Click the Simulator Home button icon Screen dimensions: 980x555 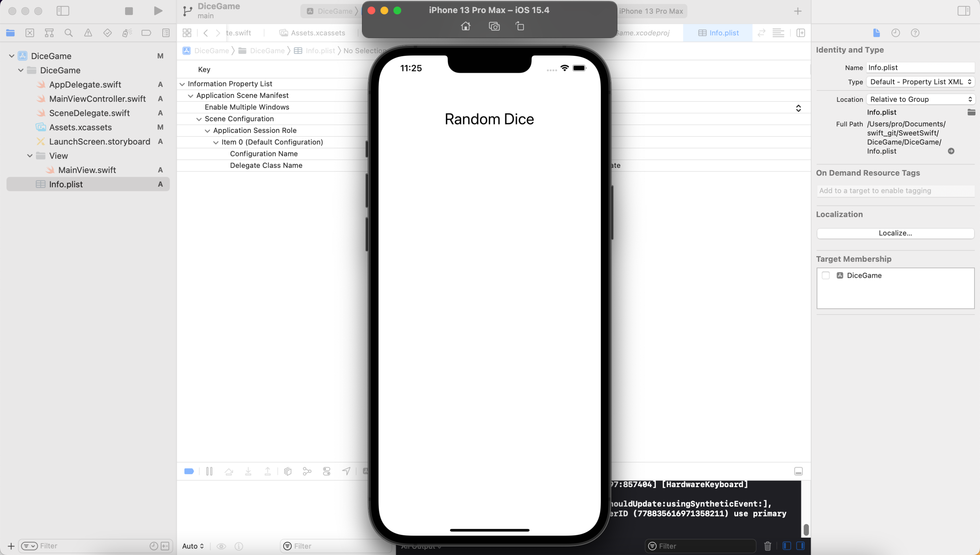[x=465, y=26]
